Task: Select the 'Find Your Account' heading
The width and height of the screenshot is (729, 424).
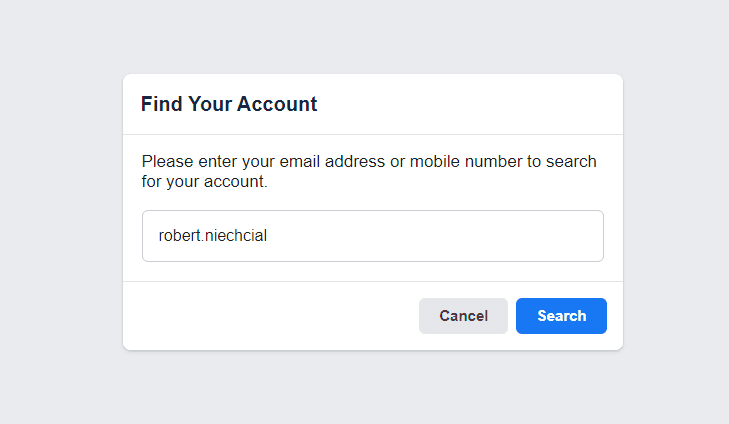Action: click(x=229, y=104)
